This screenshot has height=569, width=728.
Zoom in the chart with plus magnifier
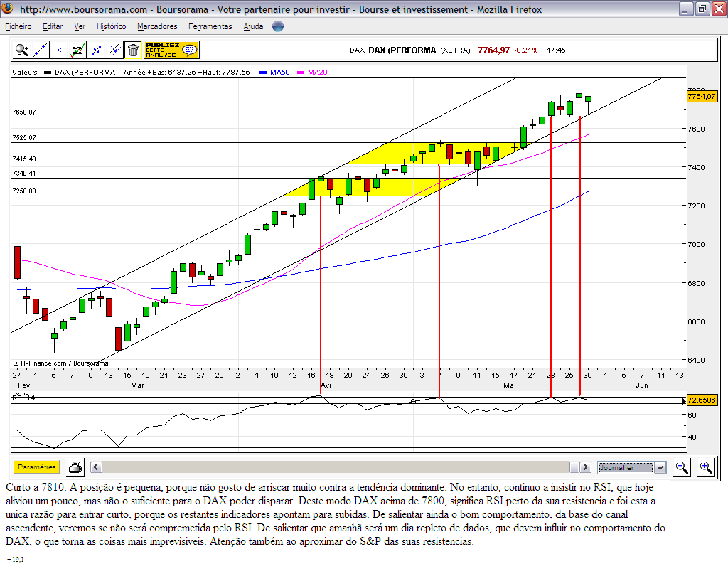pyautogui.click(x=706, y=467)
